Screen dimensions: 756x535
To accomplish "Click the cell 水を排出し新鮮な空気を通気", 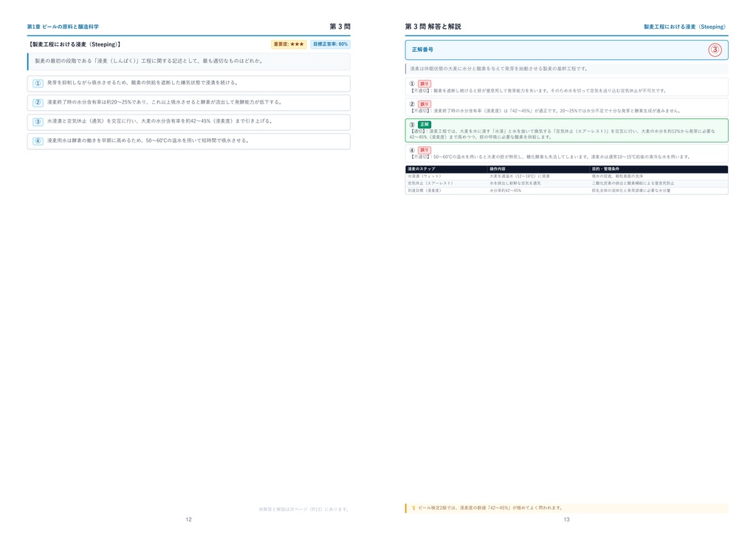I will (x=515, y=183).
